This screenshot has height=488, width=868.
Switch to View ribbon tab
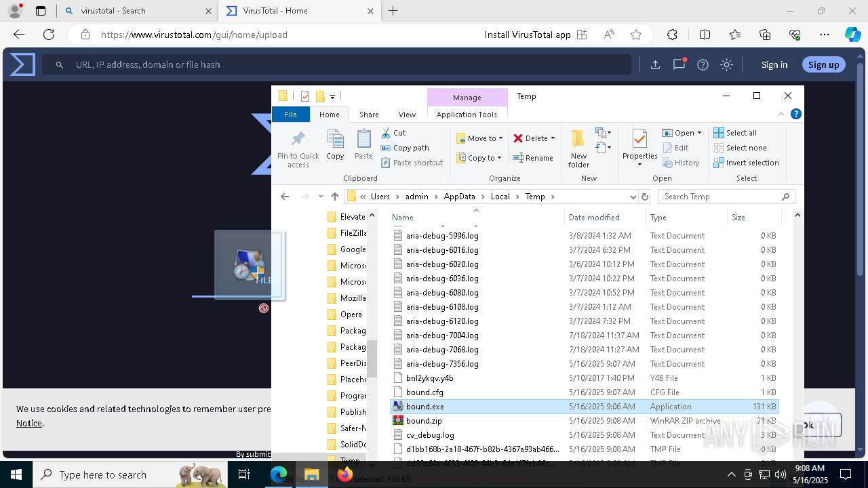tap(407, 115)
